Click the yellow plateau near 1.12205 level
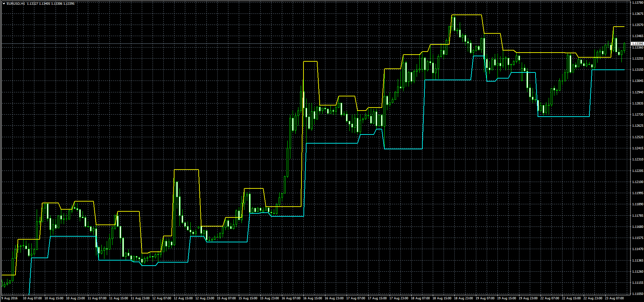The image size is (644, 302). [186, 170]
